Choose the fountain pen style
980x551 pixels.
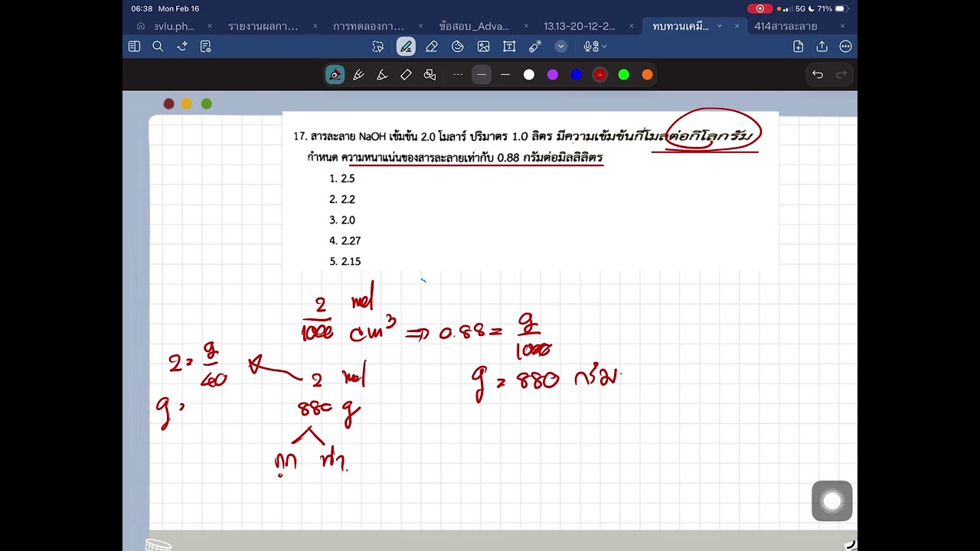(335, 74)
